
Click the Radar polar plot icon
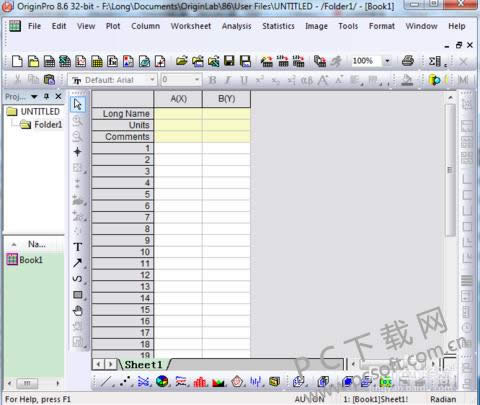coord(237,382)
